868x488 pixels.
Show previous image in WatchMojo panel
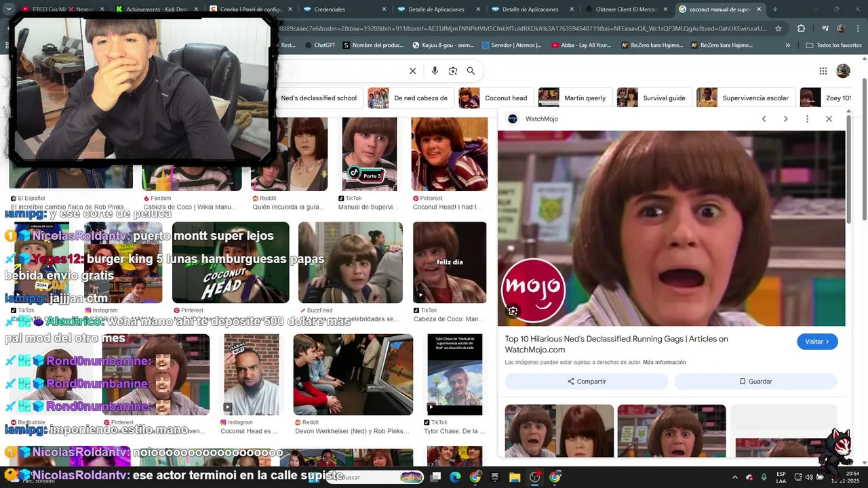764,119
